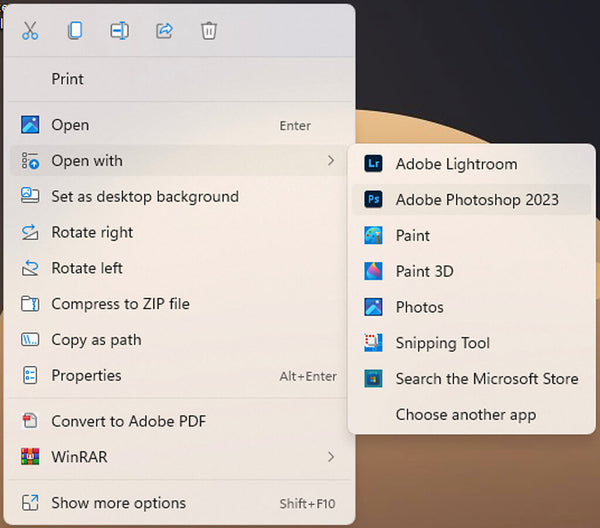Screen dimensions: 600x528
Task: Click the Rename icon in top row
Action: click(x=119, y=31)
